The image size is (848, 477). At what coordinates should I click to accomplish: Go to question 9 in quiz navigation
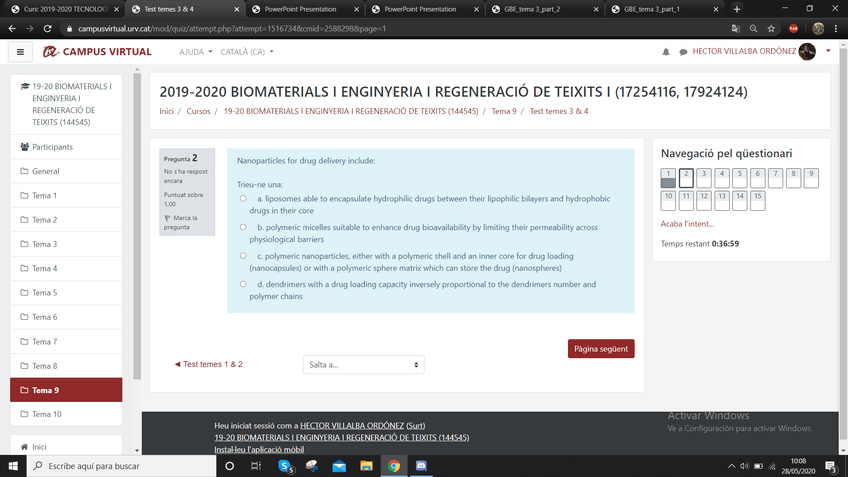[x=811, y=177]
